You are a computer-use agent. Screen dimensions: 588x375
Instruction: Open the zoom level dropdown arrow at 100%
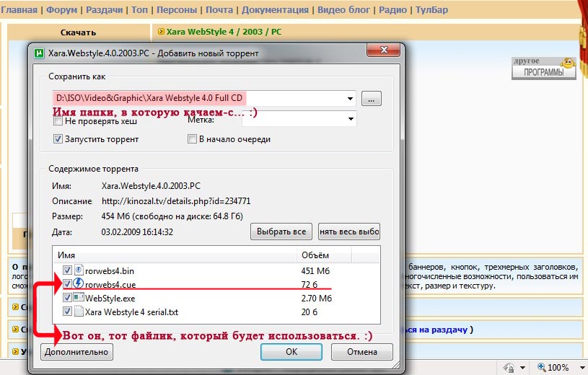point(582,368)
